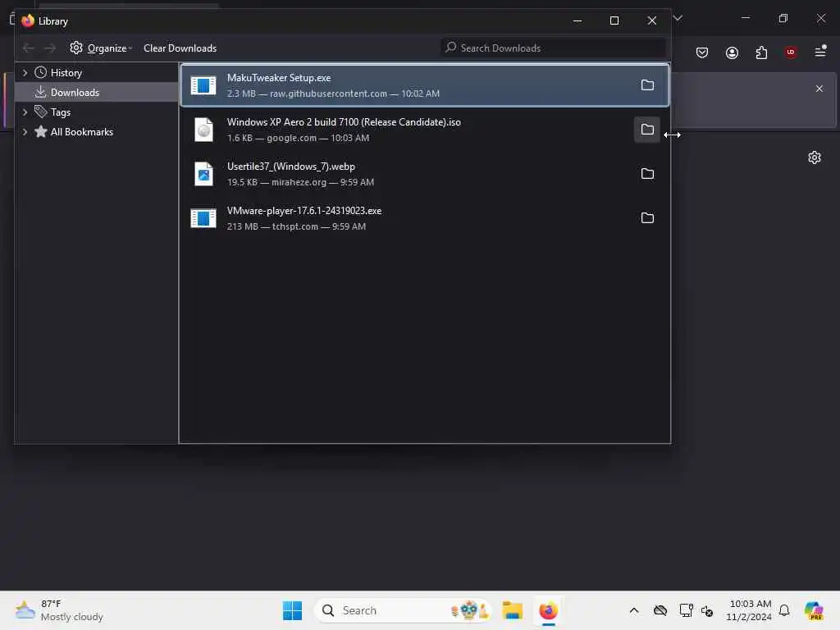840x630 pixels.
Task: Click Clear Downloads button
Action: [180, 48]
